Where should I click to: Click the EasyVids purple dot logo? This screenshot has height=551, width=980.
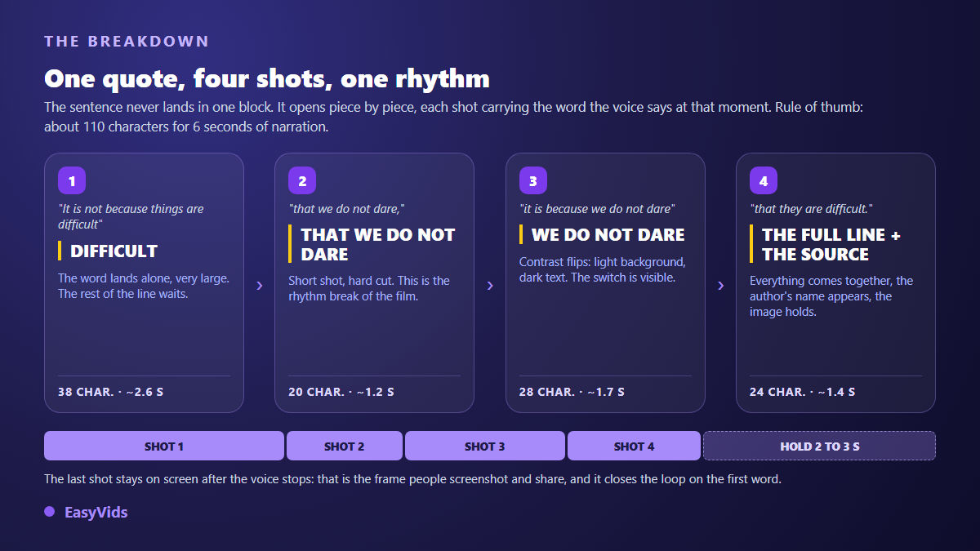coord(50,512)
